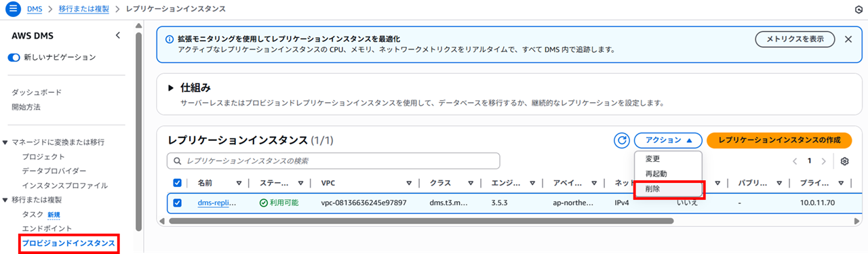Open the DMS breadcrumb link

click(x=35, y=9)
